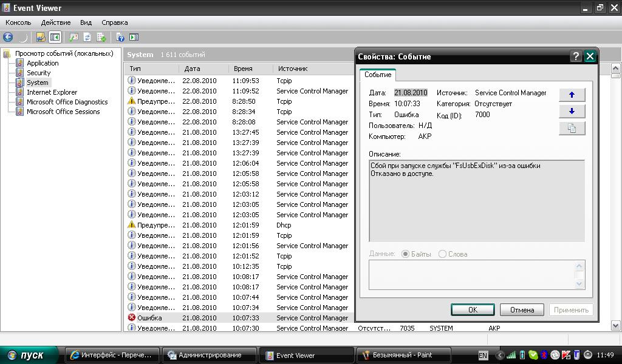
Task: Click the question mark help button in dialog title
Action: [x=576, y=56]
